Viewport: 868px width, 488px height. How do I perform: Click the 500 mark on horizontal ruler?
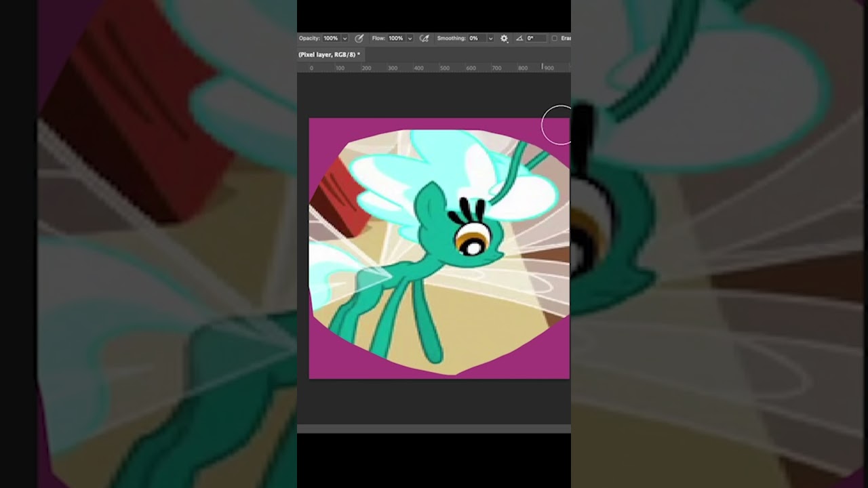tap(445, 68)
